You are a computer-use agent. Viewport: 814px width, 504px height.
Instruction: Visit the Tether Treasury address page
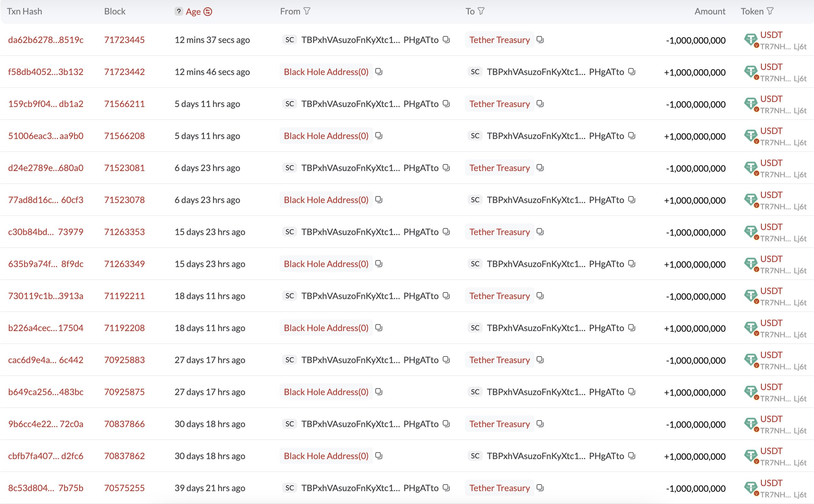[x=499, y=40]
